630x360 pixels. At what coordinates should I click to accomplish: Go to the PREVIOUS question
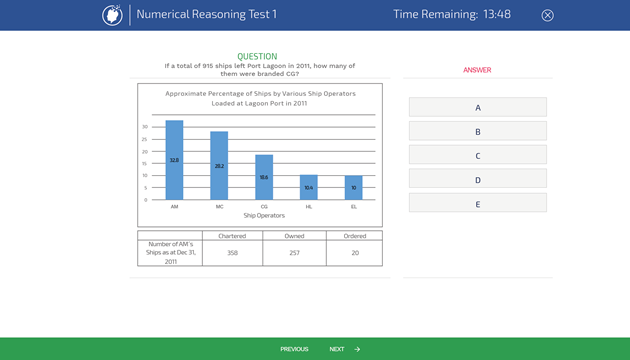pos(294,349)
